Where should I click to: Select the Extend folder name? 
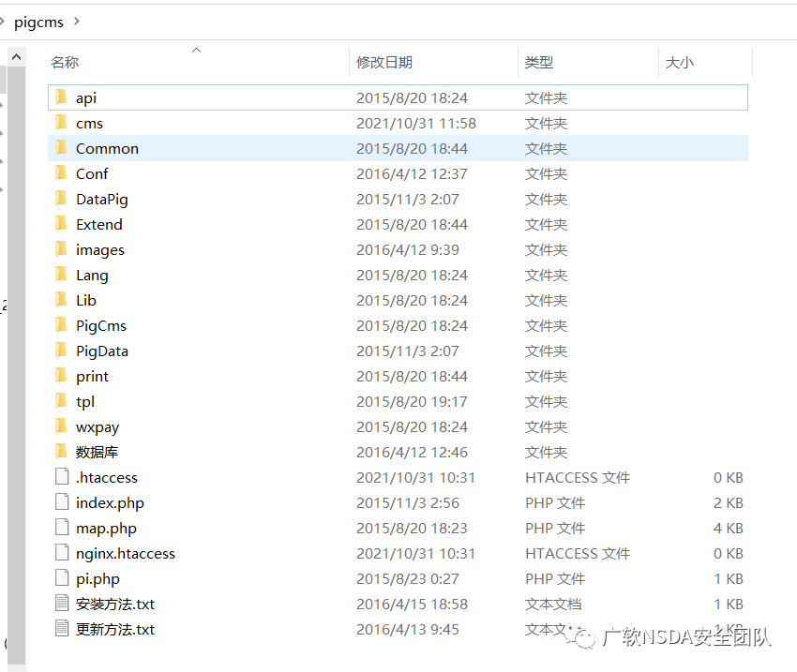point(99,225)
